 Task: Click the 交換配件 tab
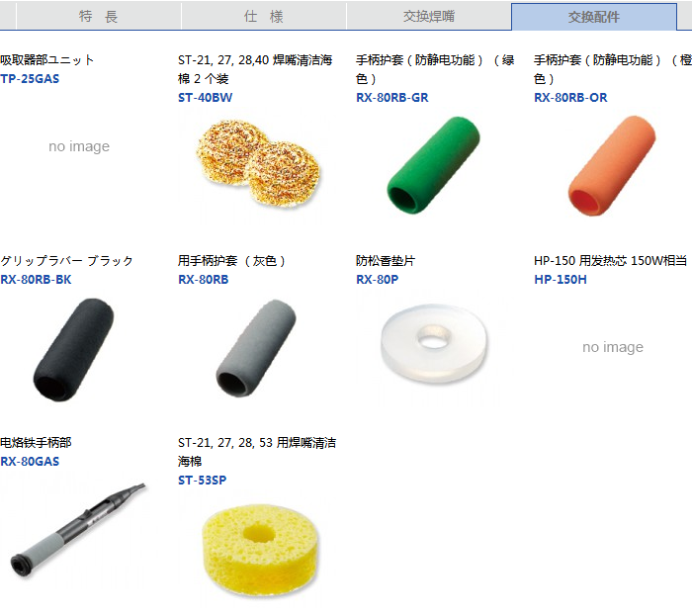point(594,17)
